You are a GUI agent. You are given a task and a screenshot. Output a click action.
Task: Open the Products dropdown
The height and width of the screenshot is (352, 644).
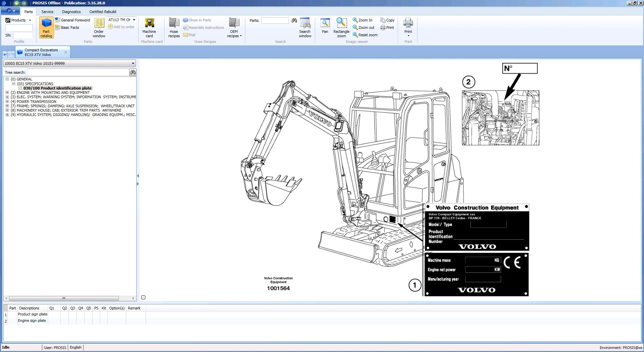pos(18,20)
